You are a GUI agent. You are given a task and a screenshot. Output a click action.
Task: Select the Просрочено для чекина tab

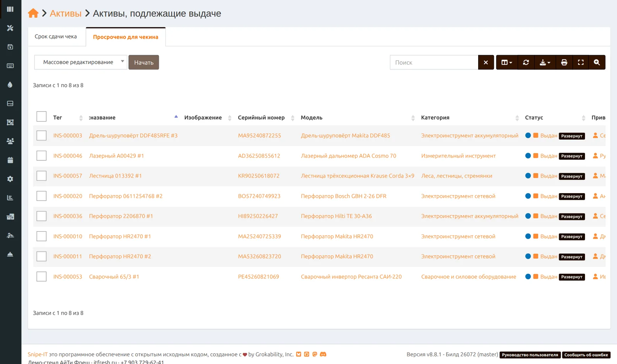pyautogui.click(x=126, y=37)
